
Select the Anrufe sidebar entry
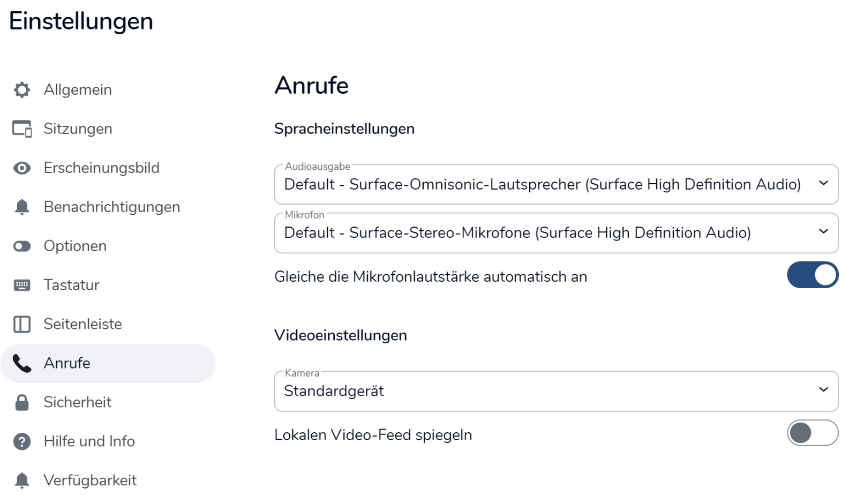(67, 363)
